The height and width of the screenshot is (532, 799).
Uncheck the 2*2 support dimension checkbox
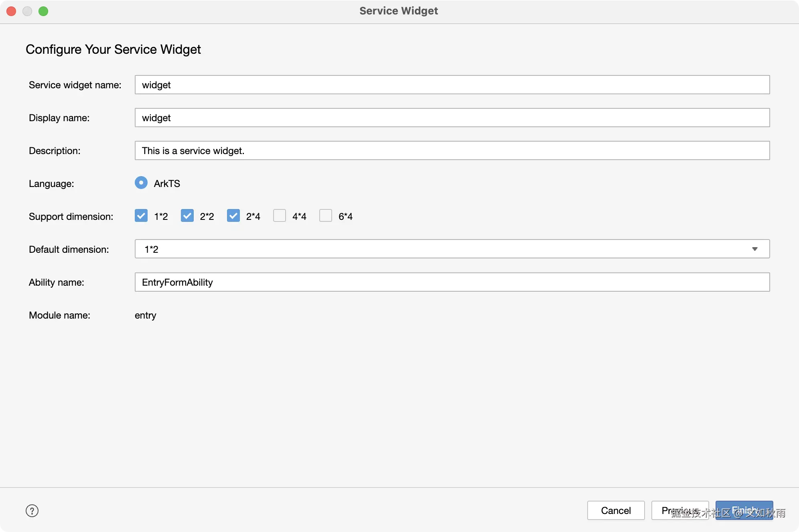click(x=187, y=216)
